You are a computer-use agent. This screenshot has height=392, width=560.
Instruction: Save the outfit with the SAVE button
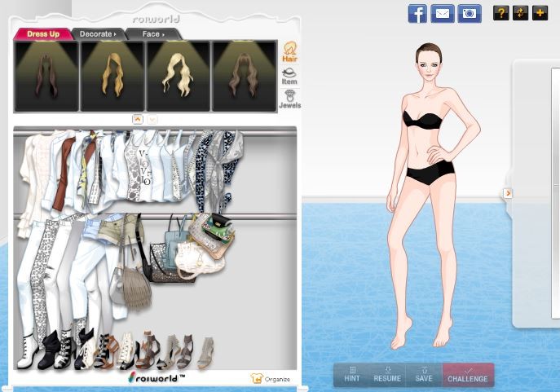pos(424,374)
